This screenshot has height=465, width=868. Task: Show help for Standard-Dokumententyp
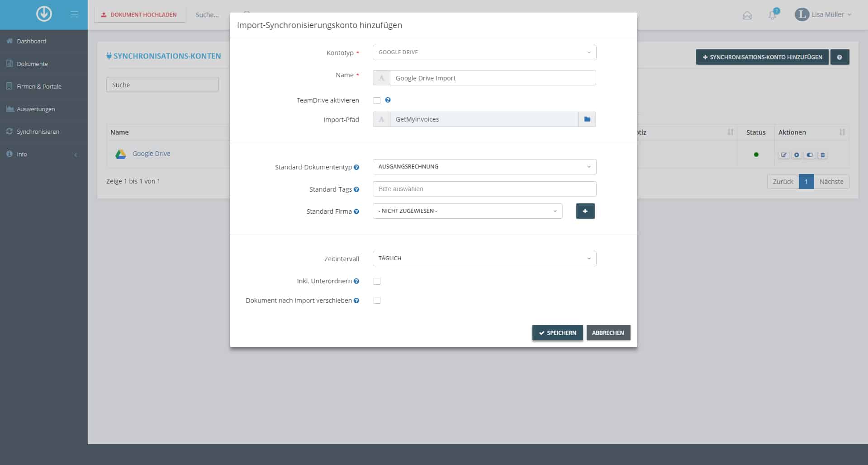[356, 167]
